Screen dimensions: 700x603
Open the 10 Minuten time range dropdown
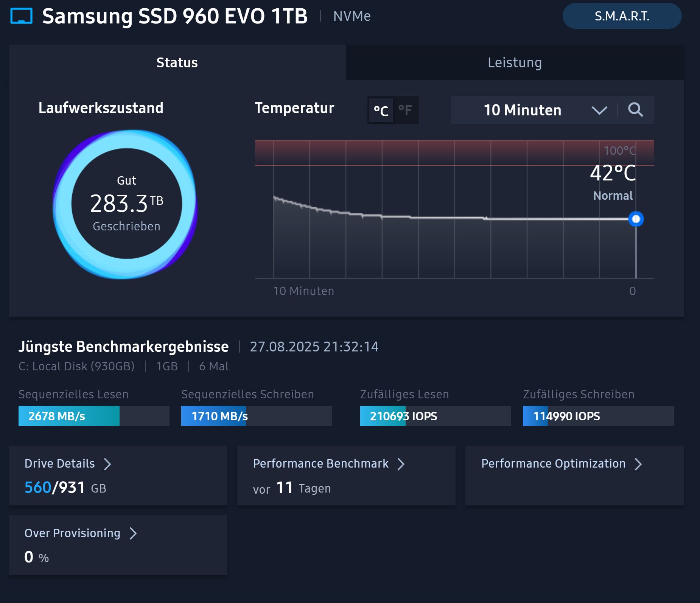pos(522,110)
